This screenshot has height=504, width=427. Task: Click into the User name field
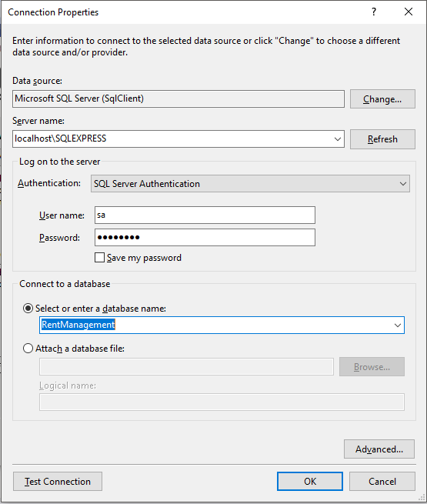tap(205, 215)
